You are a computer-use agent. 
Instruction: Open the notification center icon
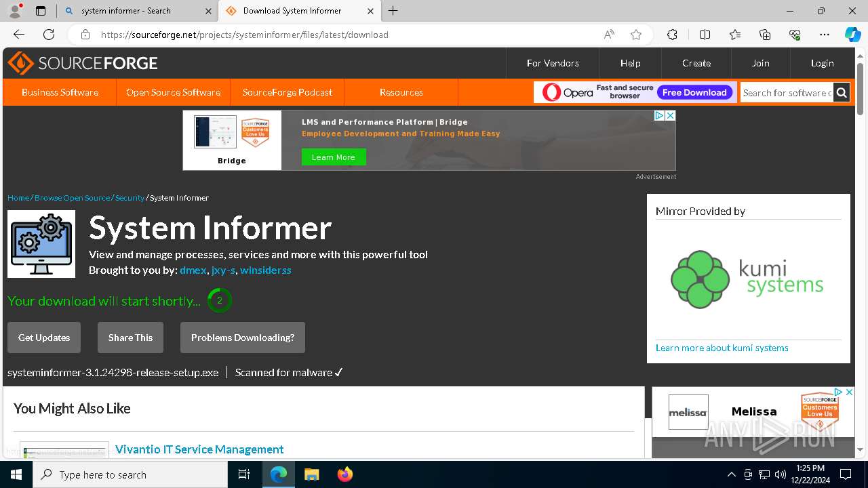(846, 474)
